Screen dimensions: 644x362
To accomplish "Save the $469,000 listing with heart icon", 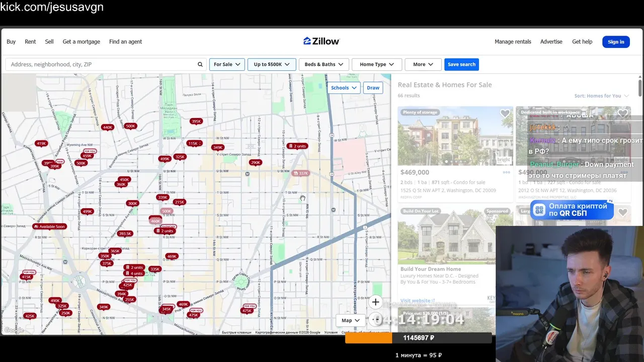I will click(x=505, y=114).
